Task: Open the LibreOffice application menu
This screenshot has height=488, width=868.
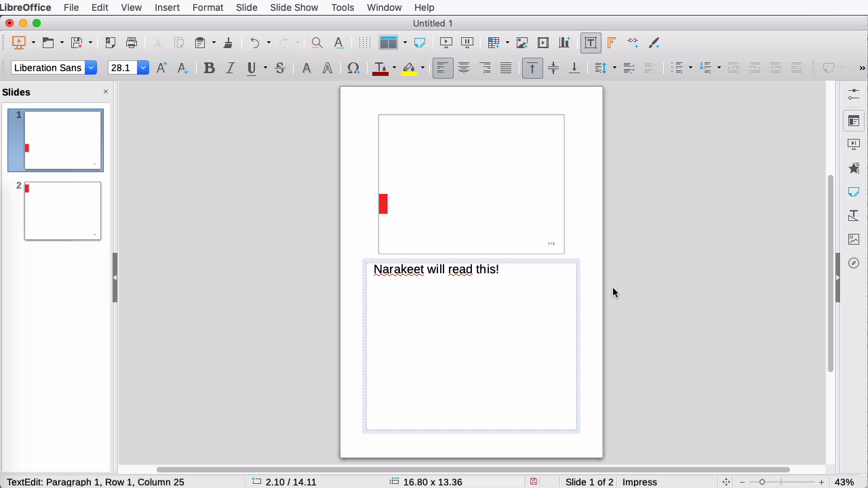Action: [26, 7]
